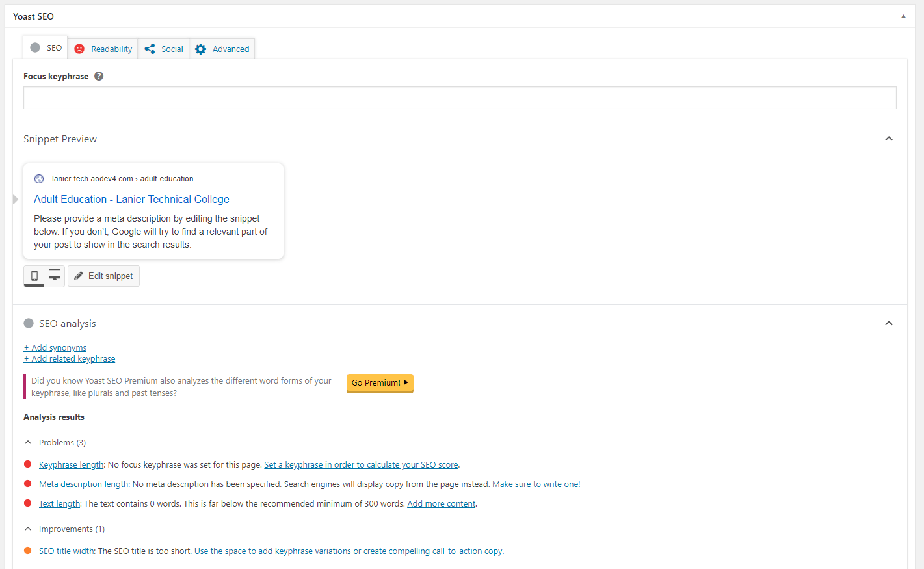Collapse the Improvements (1) list
The height and width of the screenshot is (569, 924).
point(28,529)
